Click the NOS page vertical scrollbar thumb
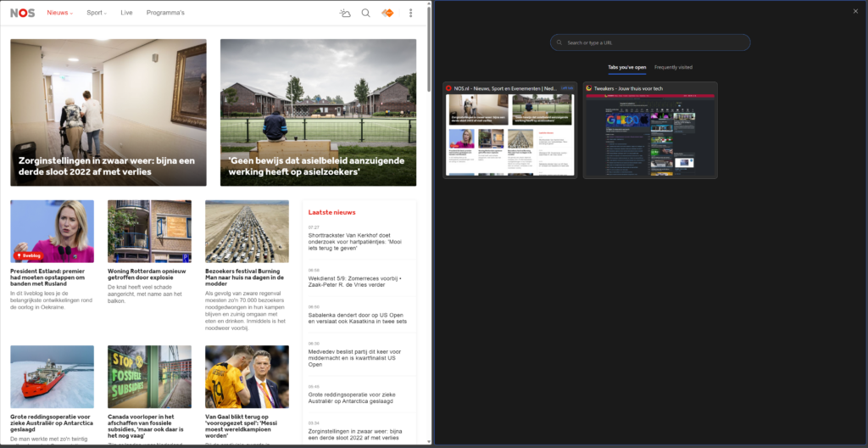Viewport: 868px width, 448px height. [x=429, y=49]
